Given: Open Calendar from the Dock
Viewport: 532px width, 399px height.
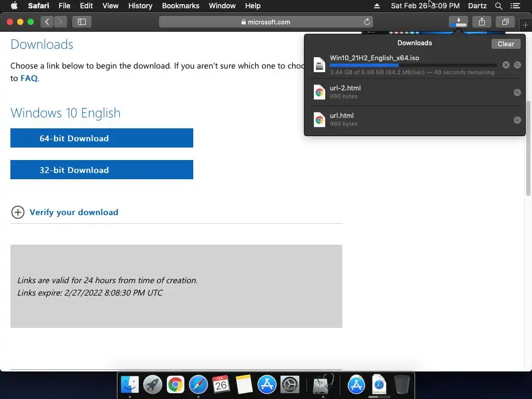Looking at the screenshot, I should (221, 384).
